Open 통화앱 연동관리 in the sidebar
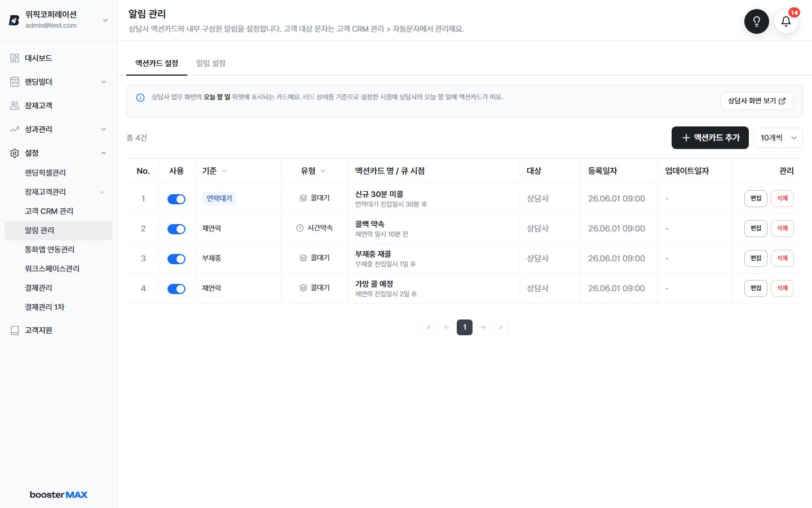 coord(59,249)
